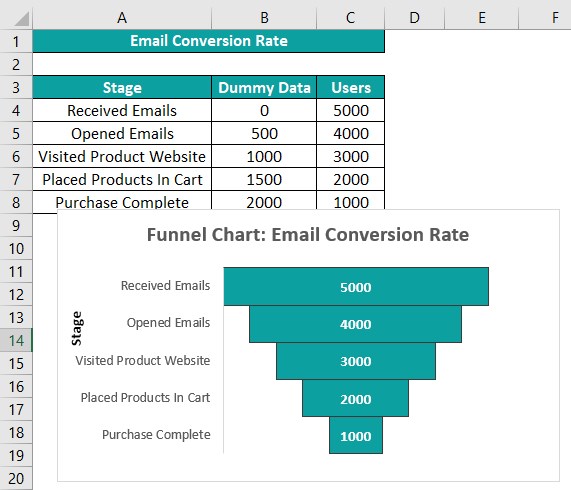Select the Visited Product Website table cell
Screen dimensions: 571x490
tap(122, 156)
